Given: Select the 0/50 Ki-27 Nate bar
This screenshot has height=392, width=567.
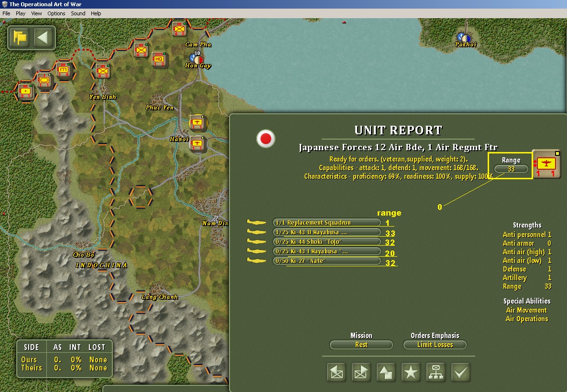Looking at the screenshot, I should (327, 261).
